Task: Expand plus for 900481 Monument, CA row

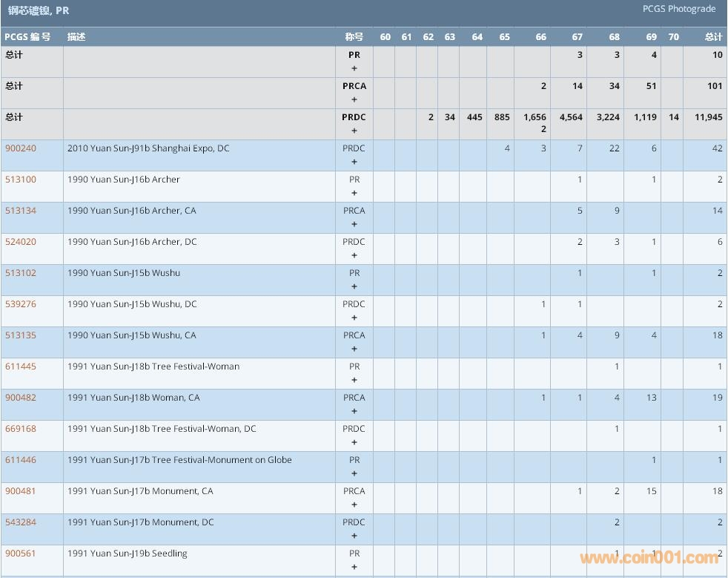Action: click(x=354, y=505)
